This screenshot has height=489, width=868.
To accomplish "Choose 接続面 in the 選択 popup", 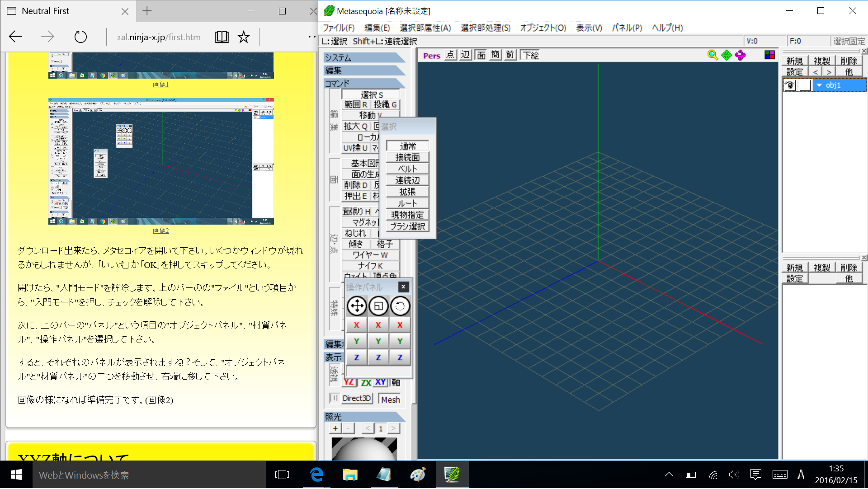I will click(x=407, y=157).
